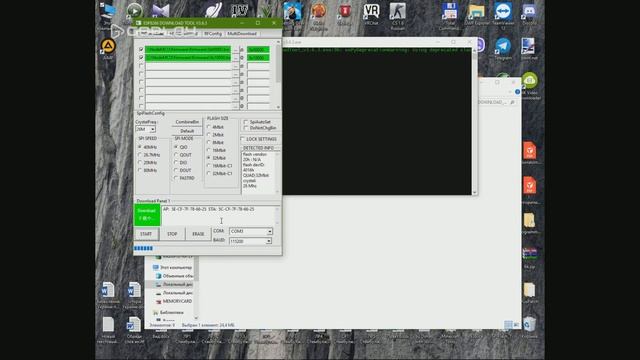Image resolution: width=640 pixels, height=360 pixels.
Task: Select the 80MHz SPI speed
Action: (140, 170)
